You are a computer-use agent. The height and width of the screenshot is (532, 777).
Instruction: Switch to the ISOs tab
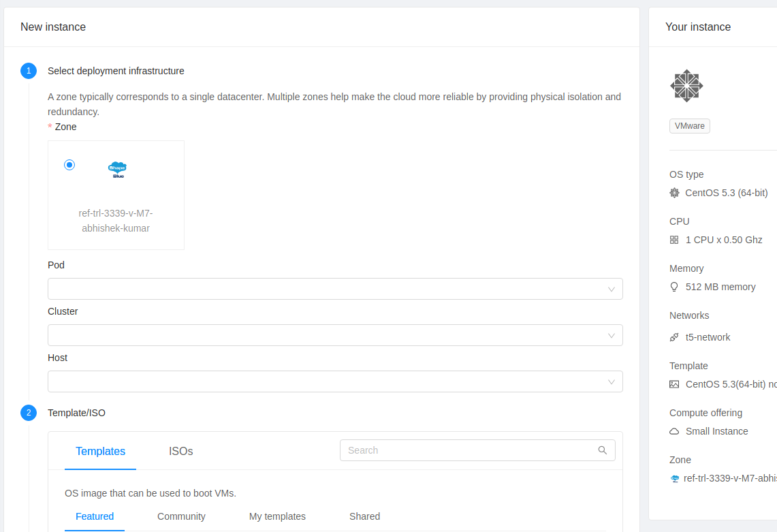tap(181, 451)
